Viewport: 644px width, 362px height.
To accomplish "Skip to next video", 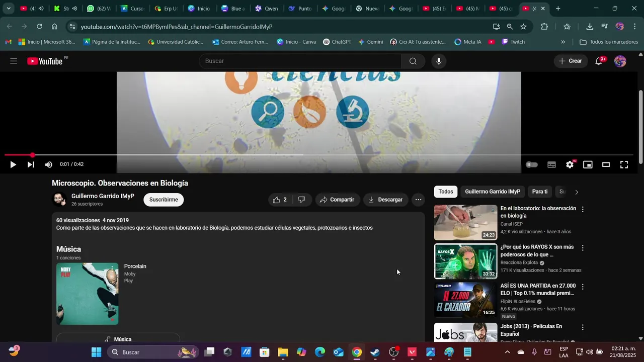I will [31, 164].
